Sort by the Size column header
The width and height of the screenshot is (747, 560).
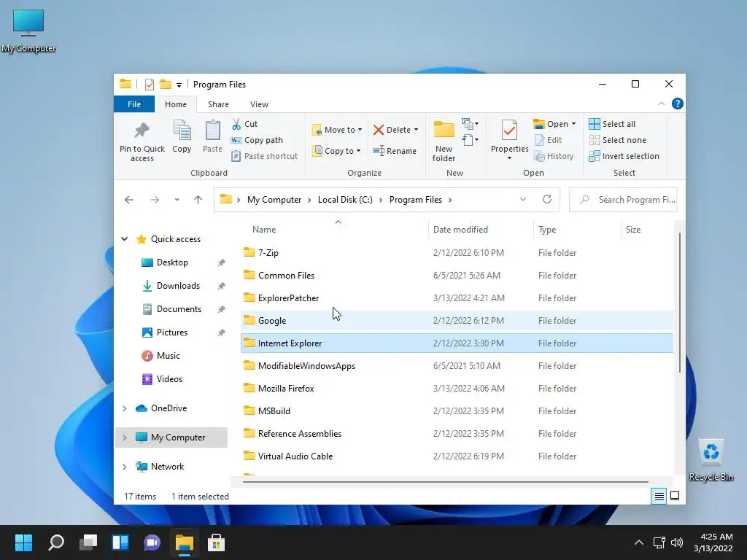tap(647, 230)
